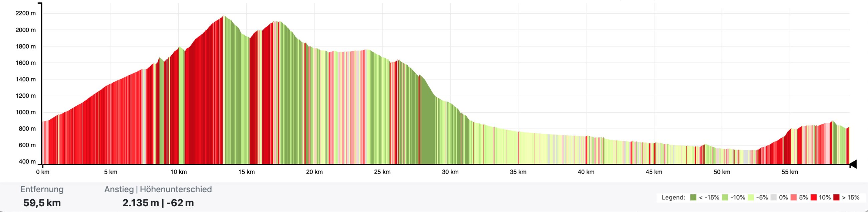Select the dark green "< -15%" legend swatch
Image resolution: width=868 pixels, height=212 pixels.
click(x=693, y=198)
